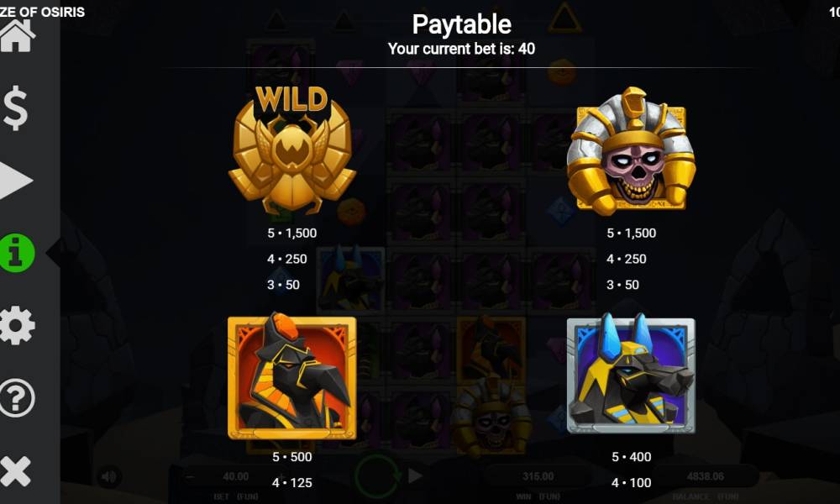Click the 315.00 win display
840x504 pixels.
pos(538,476)
